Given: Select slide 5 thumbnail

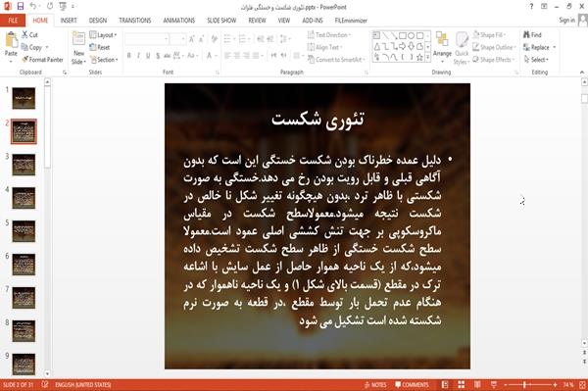Looking at the screenshot, I should [x=24, y=231].
